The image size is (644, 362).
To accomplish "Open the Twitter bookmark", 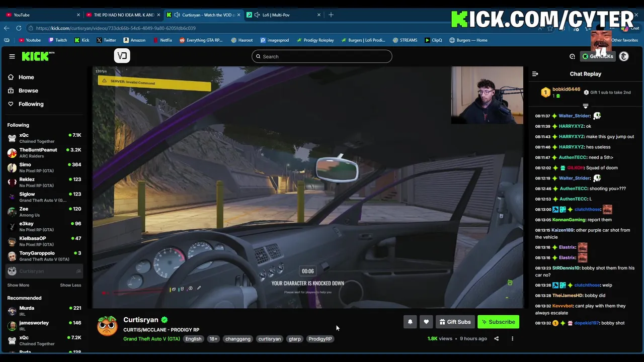I will 106,40.
